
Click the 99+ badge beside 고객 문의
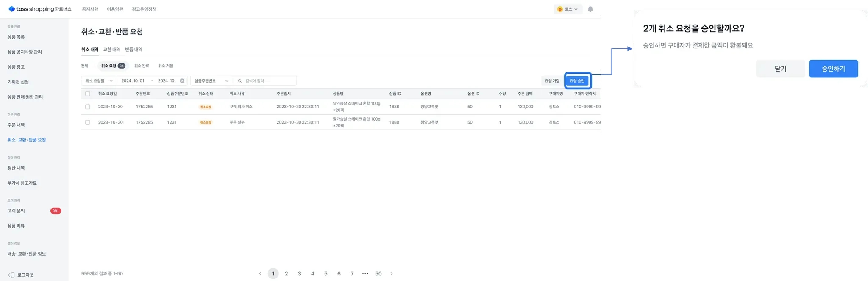click(56, 211)
